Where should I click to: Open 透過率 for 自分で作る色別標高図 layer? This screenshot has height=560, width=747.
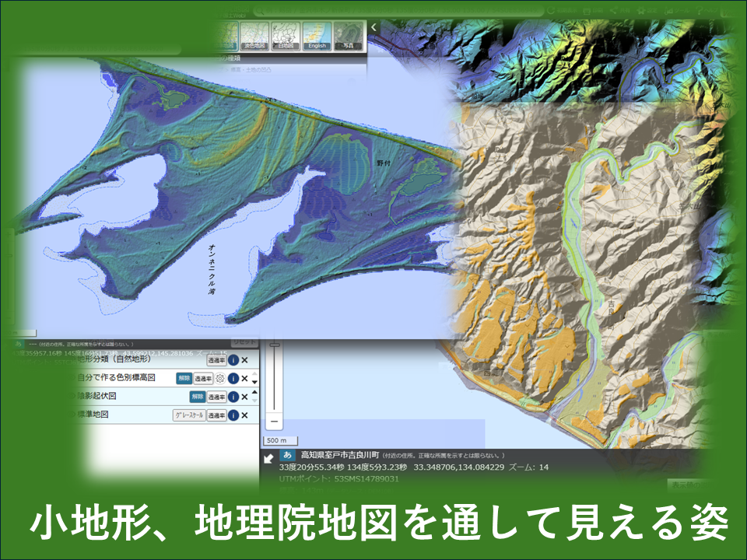tap(203, 379)
